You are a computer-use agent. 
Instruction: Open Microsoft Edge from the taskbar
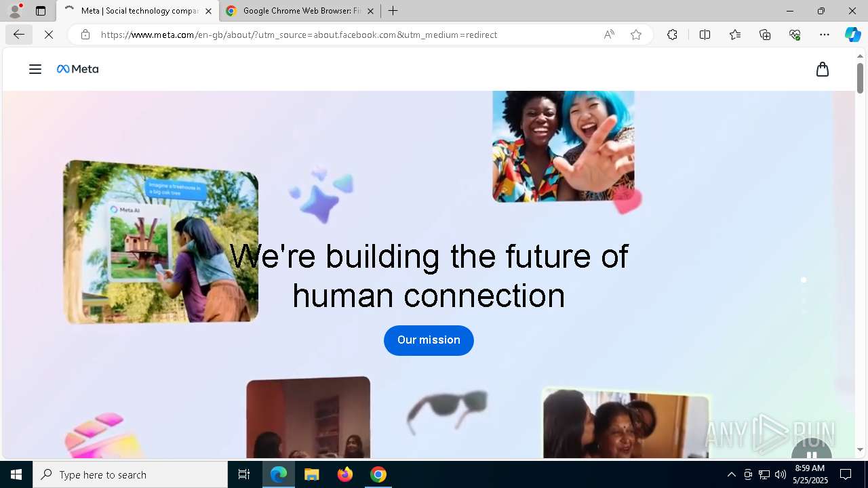[279, 474]
